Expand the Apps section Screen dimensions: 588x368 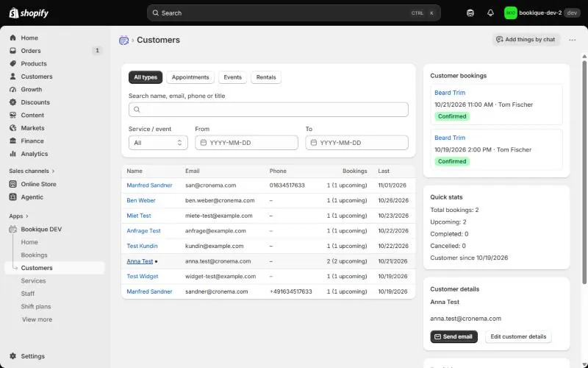click(19, 216)
